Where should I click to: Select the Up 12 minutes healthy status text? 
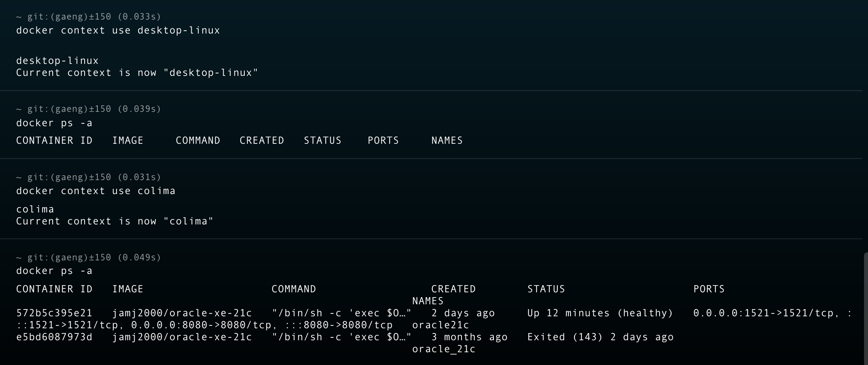click(599, 313)
